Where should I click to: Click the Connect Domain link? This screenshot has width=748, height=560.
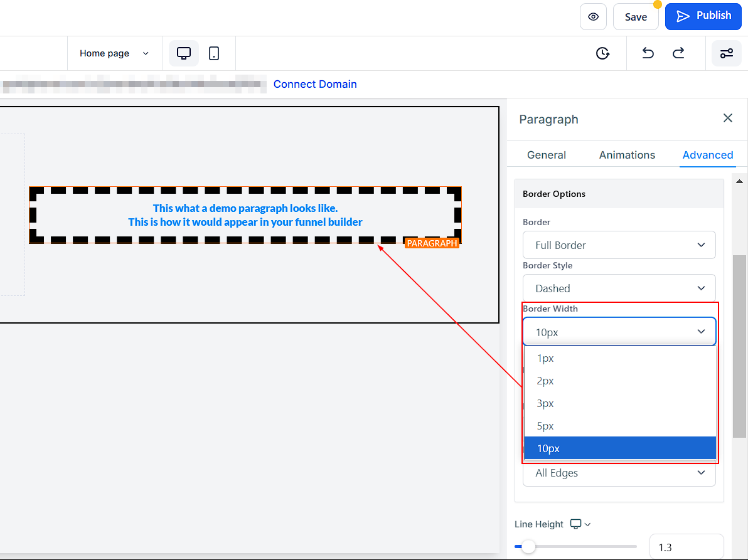(x=315, y=84)
